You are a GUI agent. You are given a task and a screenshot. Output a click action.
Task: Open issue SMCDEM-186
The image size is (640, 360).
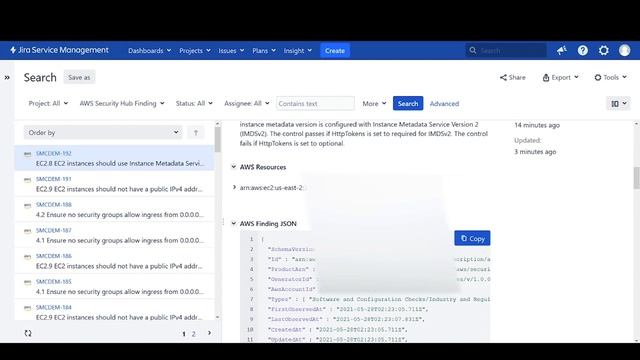click(x=53, y=256)
